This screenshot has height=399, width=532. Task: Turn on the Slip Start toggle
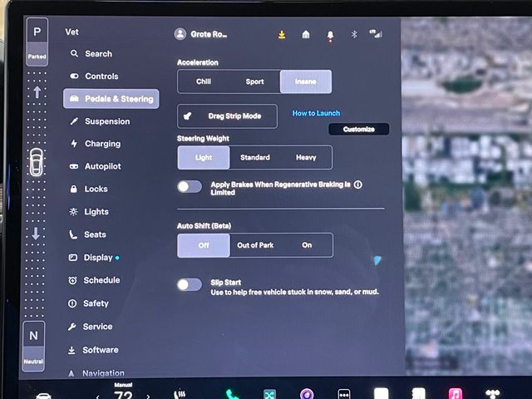(190, 284)
